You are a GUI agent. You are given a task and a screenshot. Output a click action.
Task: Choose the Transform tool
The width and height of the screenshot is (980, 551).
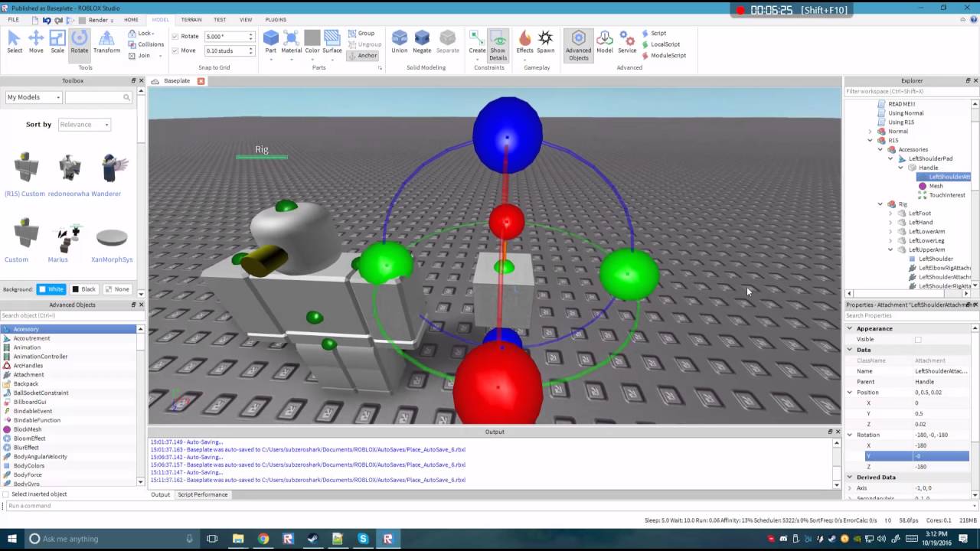pyautogui.click(x=106, y=42)
